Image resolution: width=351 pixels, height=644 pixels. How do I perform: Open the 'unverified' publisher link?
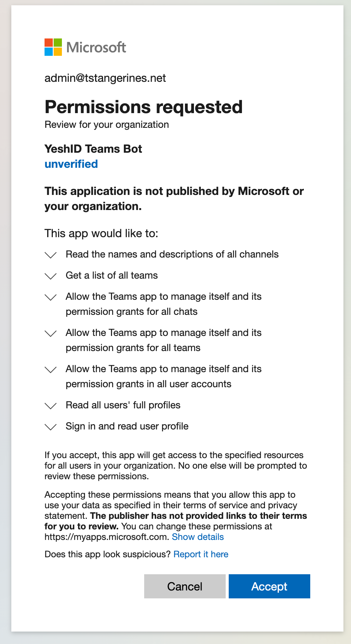(71, 164)
